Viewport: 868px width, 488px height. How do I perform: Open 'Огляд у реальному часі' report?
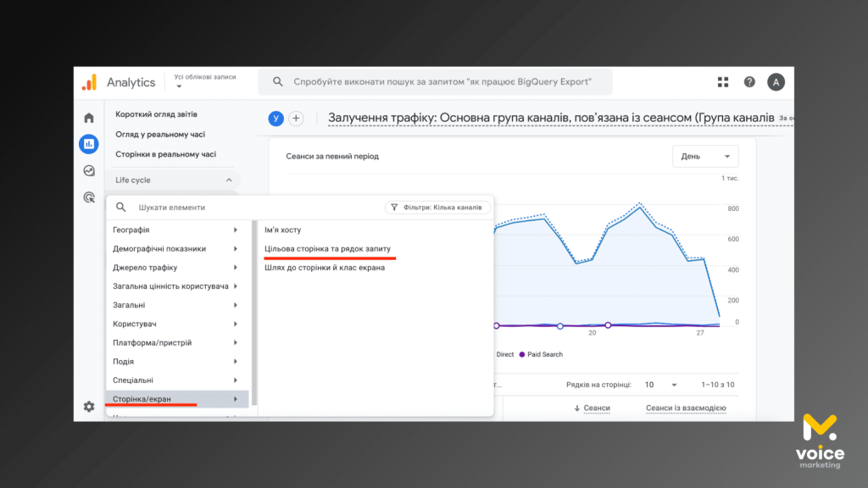click(160, 134)
